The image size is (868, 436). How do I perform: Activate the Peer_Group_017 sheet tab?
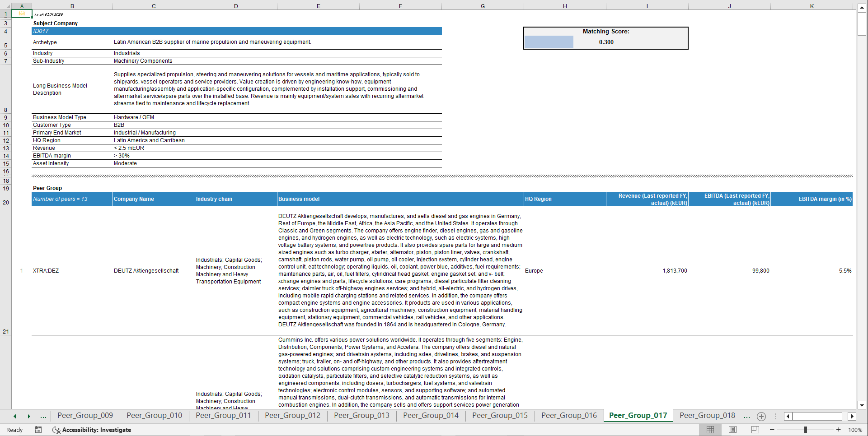point(638,416)
